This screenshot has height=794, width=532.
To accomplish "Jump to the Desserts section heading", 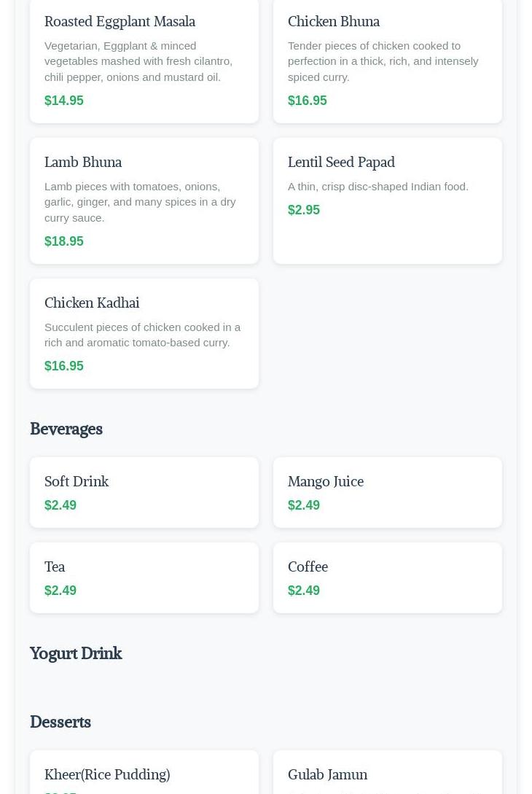I will 60,722.
